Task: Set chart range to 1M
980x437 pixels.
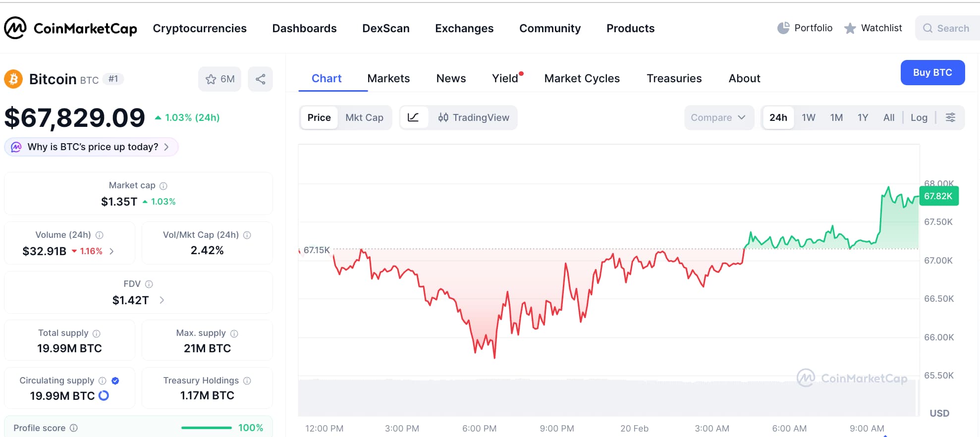Action: (x=836, y=117)
